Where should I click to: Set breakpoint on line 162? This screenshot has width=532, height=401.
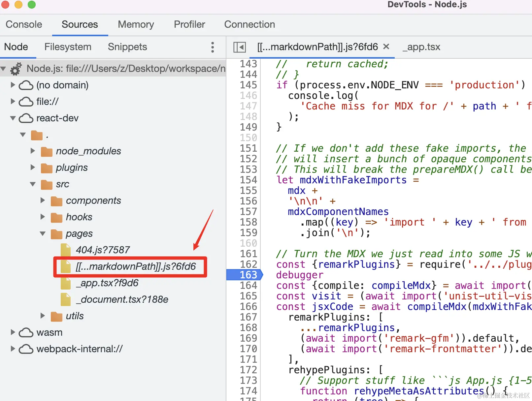point(248,264)
